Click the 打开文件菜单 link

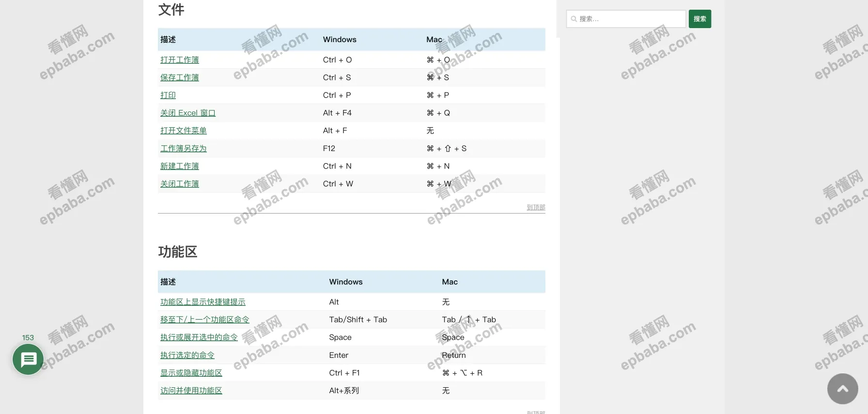pyautogui.click(x=183, y=131)
